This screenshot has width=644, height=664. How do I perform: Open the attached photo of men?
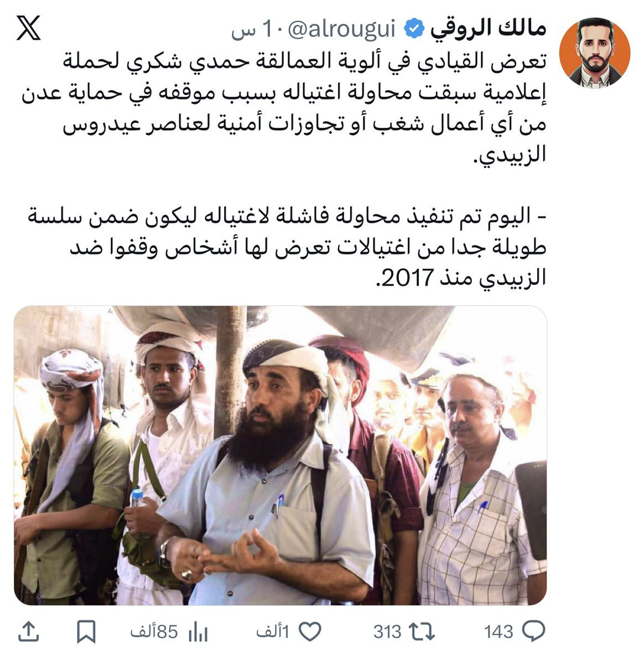(280, 455)
